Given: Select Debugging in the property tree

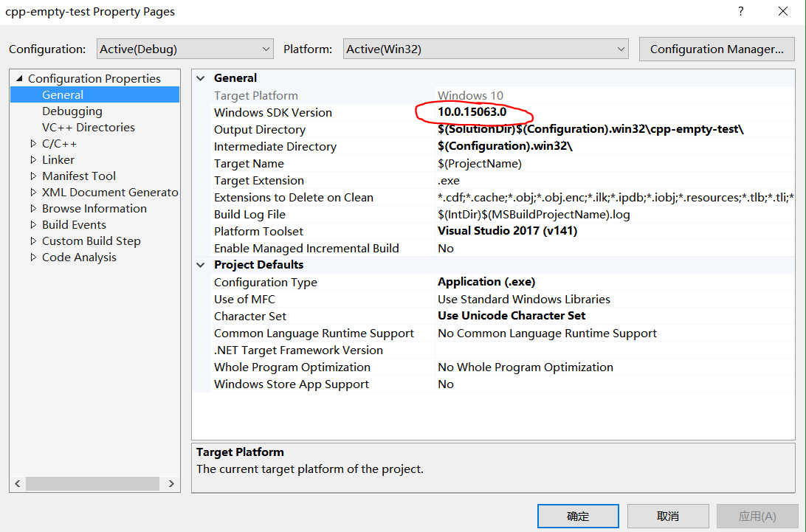Looking at the screenshot, I should click(72, 111).
